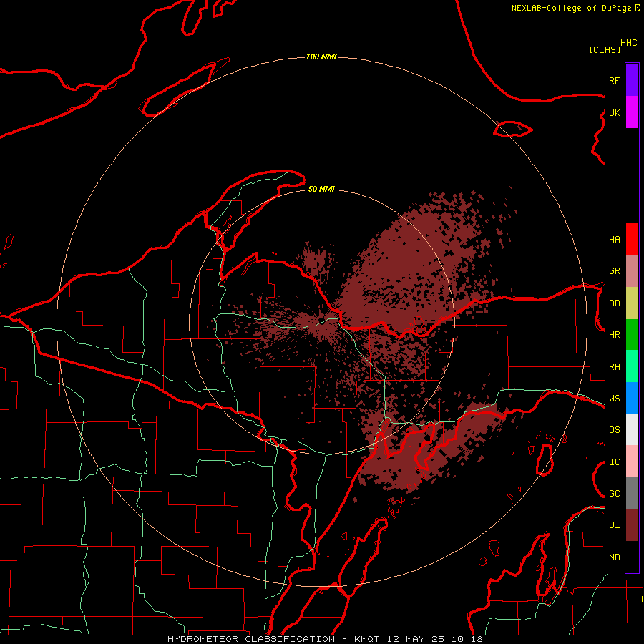Click the NEXLAB-College of DuPage text
This screenshot has height=644, width=644.
(572, 8)
